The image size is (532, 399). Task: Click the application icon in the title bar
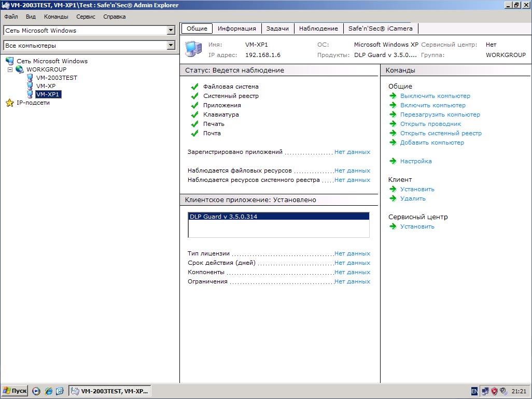tap(5, 5)
